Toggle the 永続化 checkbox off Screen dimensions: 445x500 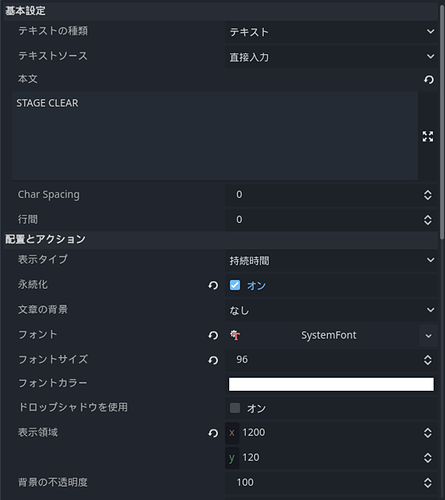click(x=235, y=285)
